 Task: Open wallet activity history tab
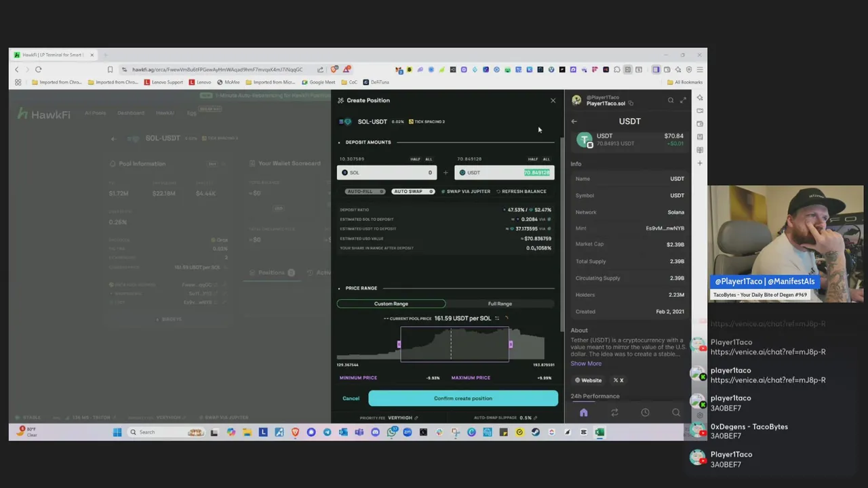pyautogui.click(x=645, y=413)
